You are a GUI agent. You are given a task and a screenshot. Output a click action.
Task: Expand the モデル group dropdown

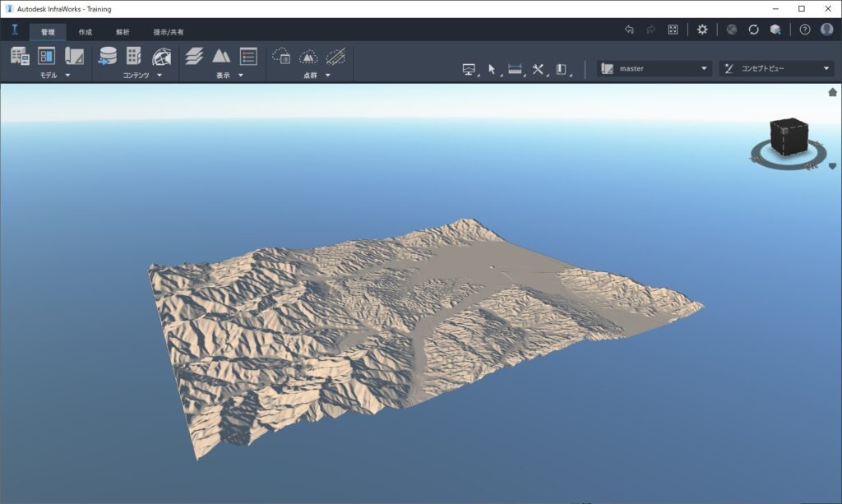tap(67, 76)
